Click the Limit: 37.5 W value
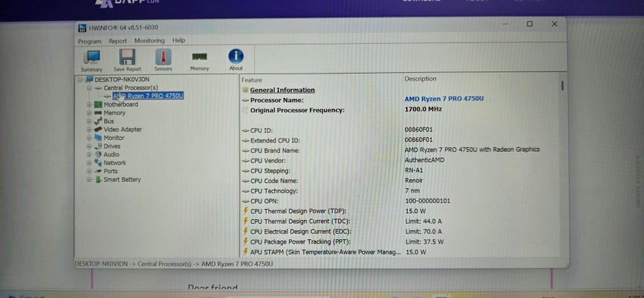This screenshot has width=644, height=298. point(424,242)
